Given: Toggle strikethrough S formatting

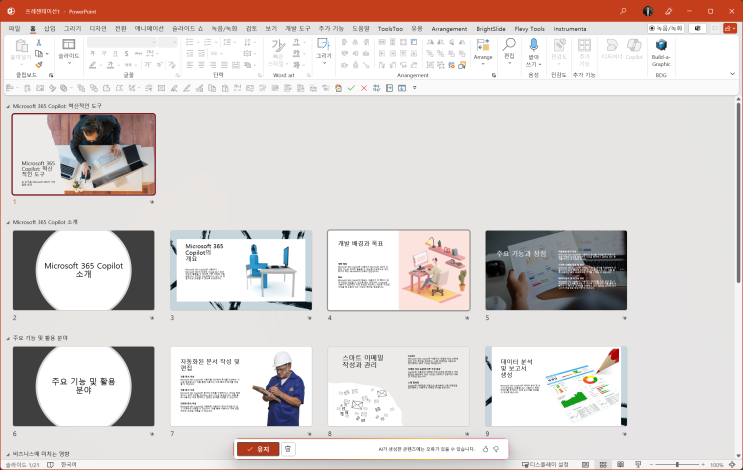Looking at the screenshot, I should point(127,54).
